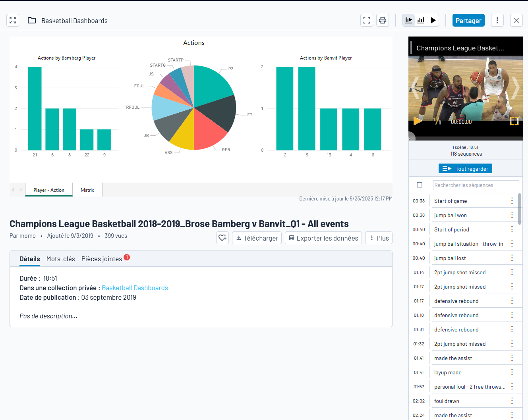This screenshot has height=420, width=528.
Task: Open the Détails tab
Action: pos(30,259)
